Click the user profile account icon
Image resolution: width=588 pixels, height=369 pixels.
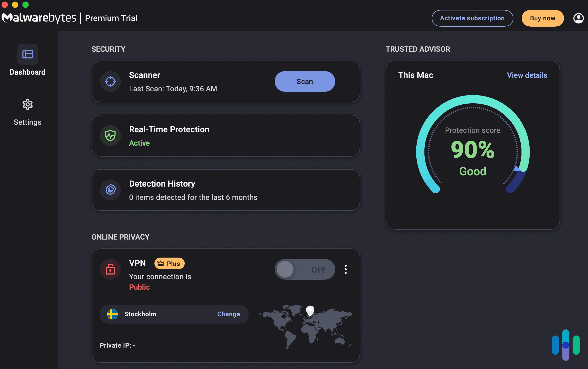[x=578, y=18]
